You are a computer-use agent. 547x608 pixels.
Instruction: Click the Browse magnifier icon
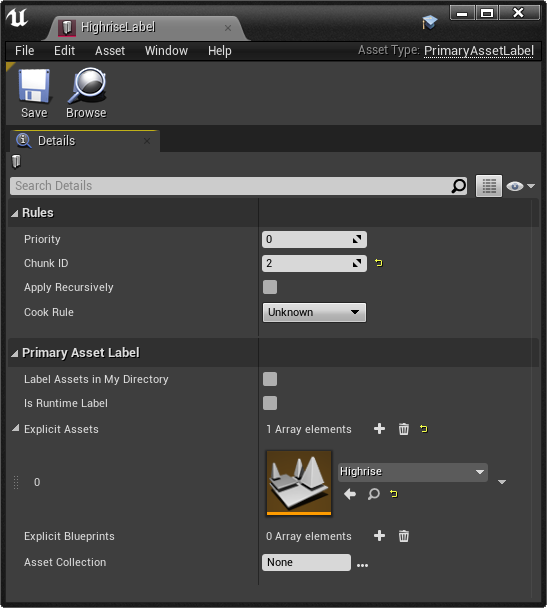pos(86,86)
